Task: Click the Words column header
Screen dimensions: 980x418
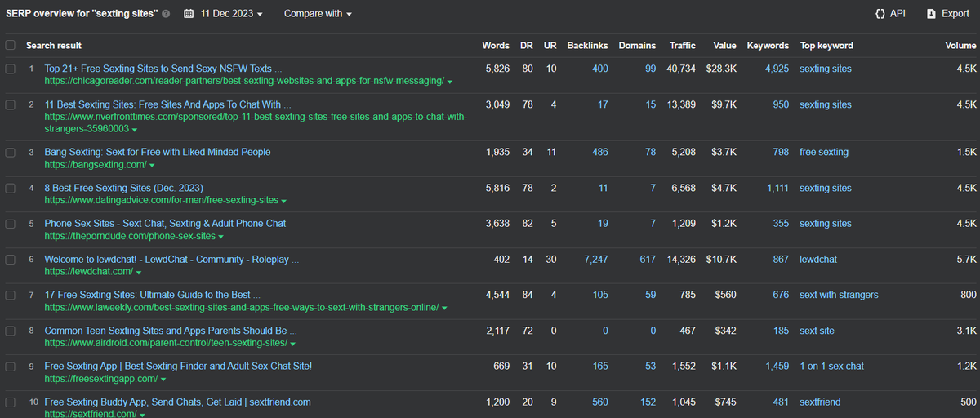Action: 496,46
